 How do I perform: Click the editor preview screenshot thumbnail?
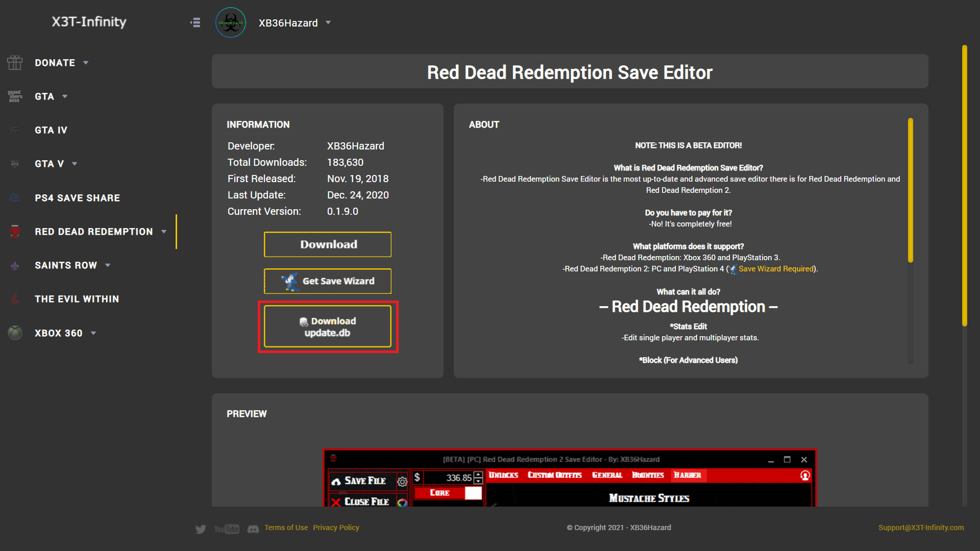(x=570, y=478)
